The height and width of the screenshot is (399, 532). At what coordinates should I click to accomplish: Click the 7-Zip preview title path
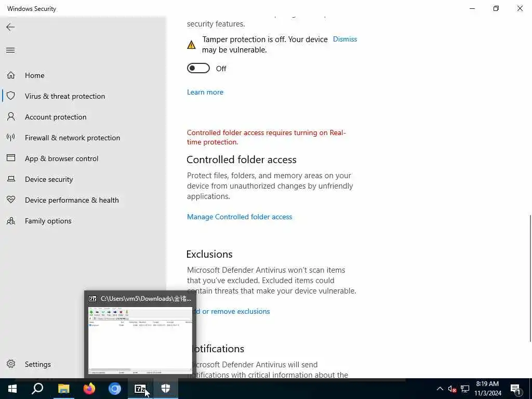(x=146, y=299)
